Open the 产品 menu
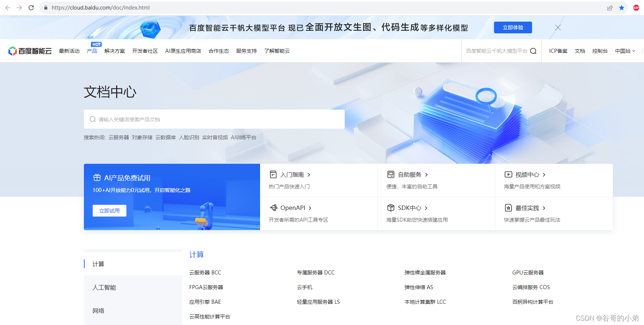The height and width of the screenshot is (325, 644). click(x=92, y=51)
